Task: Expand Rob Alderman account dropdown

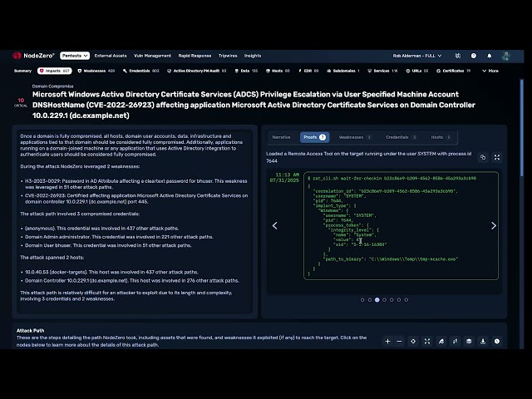Action: [417, 56]
